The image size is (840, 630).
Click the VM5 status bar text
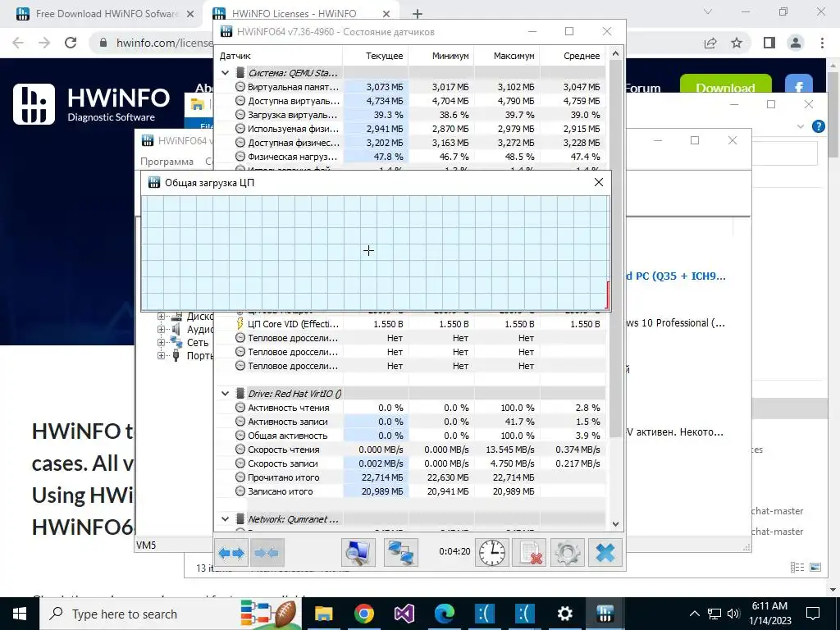[x=146, y=546]
